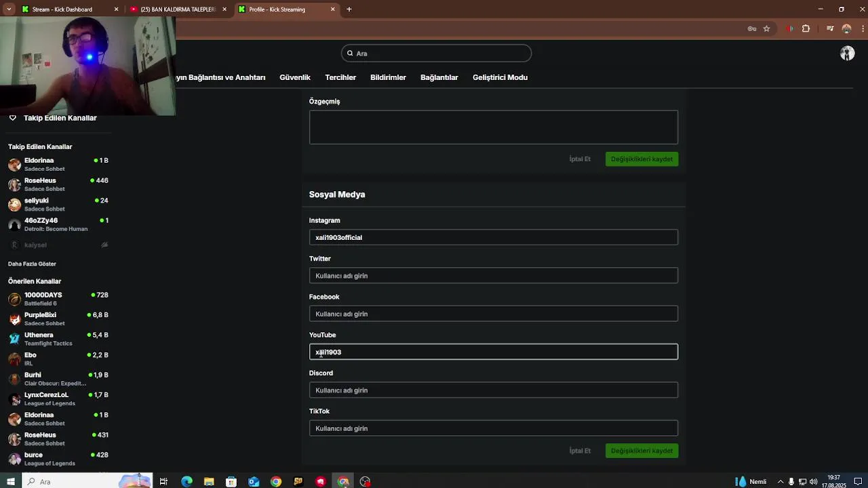Open the Bildirimler settings tab
Screen dimensions: 868x488
point(388,77)
